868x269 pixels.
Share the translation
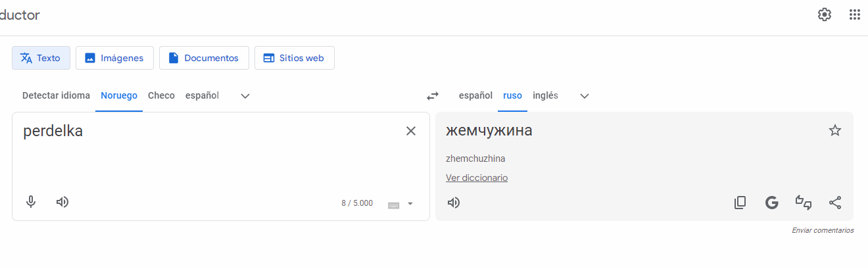835,203
